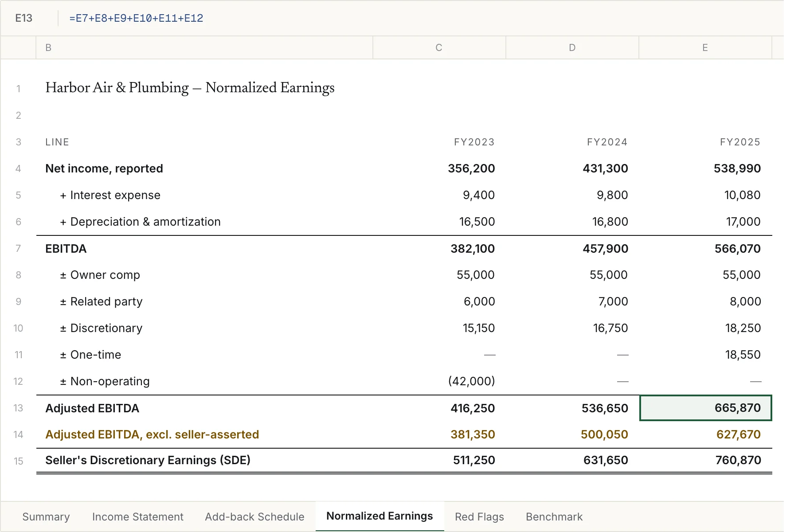Screen dimensions: 798x532
Task: Click FY2023 EBITDA value 382,100
Action: pyautogui.click(x=473, y=249)
